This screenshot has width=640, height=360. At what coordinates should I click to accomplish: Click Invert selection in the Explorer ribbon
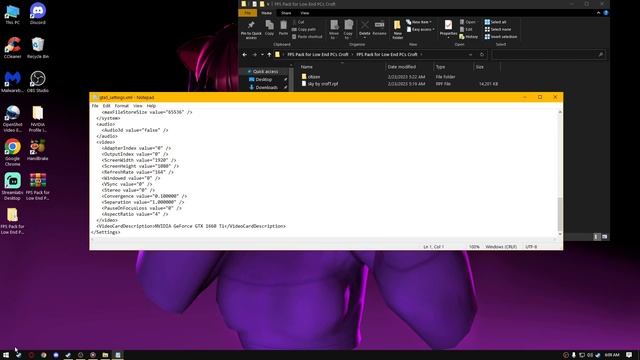point(501,37)
